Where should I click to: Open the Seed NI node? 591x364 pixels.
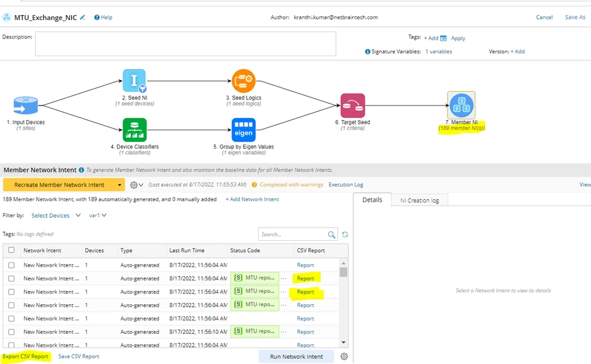click(134, 80)
